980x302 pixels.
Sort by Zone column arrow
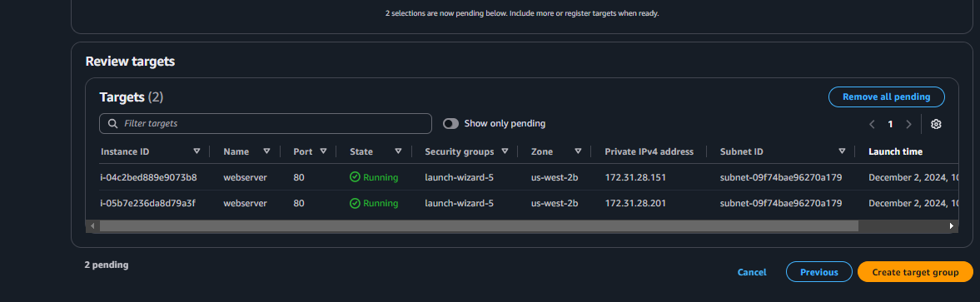tap(578, 151)
